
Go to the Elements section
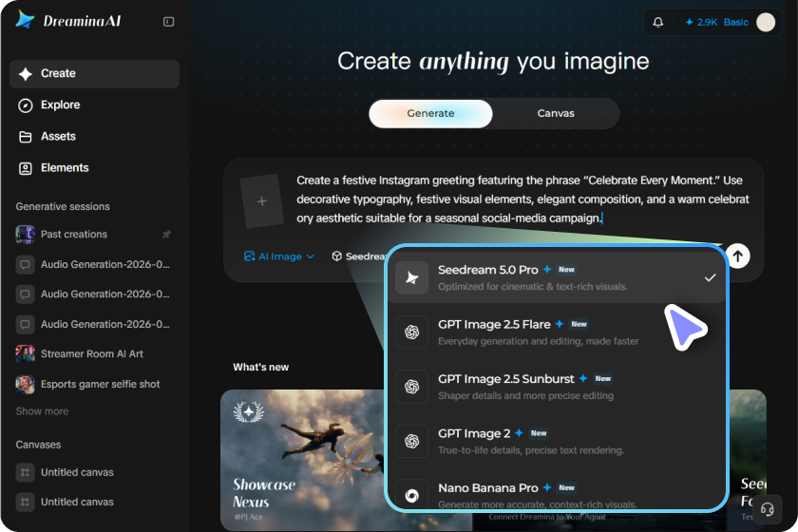[x=94, y=168]
